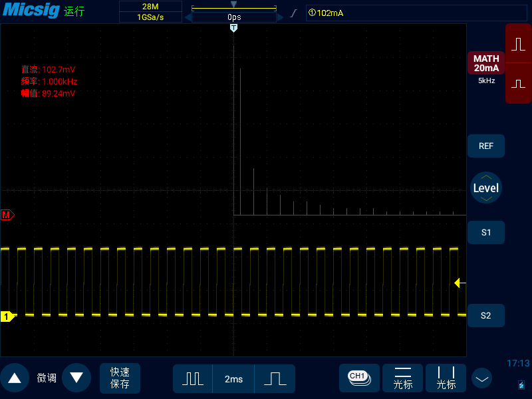This screenshot has height=399, width=532.
Task: Open the 2ms timebase selector
Action: tap(233, 378)
